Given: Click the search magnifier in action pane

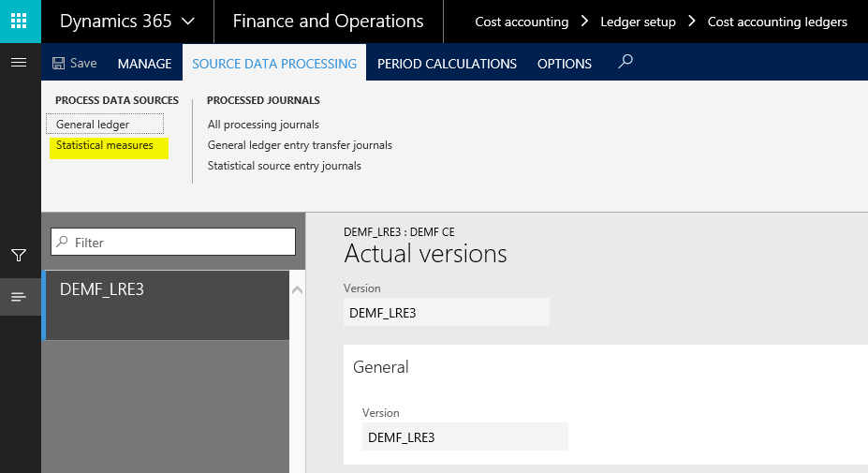Looking at the screenshot, I should click(x=626, y=62).
